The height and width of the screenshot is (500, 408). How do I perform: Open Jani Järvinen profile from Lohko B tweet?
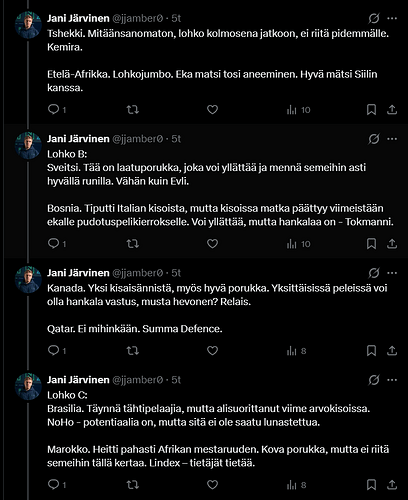coord(78,139)
